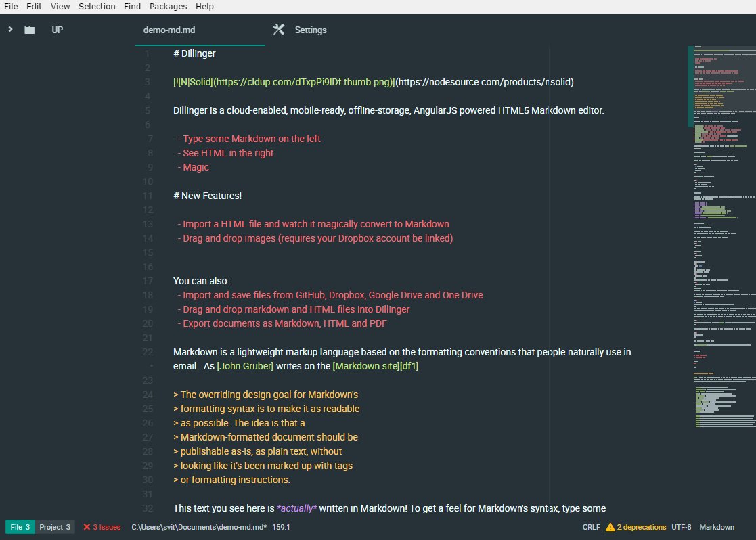Click the 'Markdown-formatted document should be' line
The width and height of the screenshot is (756, 540).
pyautogui.click(x=266, y=437)
